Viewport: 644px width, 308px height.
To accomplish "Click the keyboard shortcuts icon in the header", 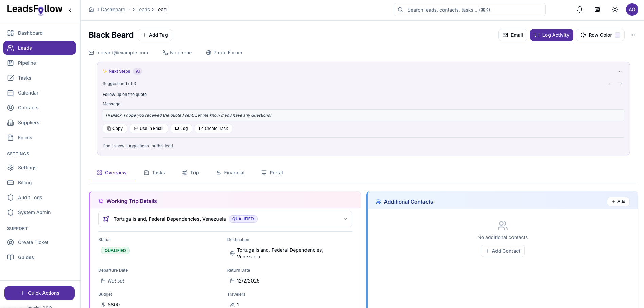I will [597, 10].
